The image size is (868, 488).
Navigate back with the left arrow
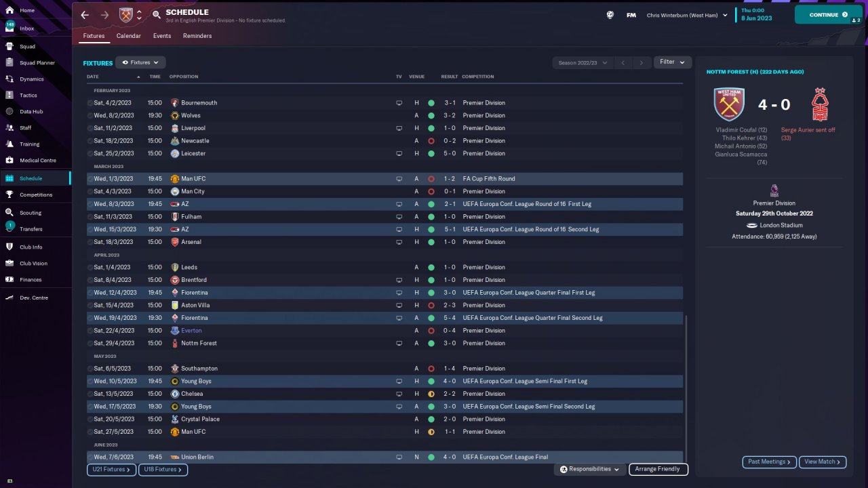pos(85,15)
